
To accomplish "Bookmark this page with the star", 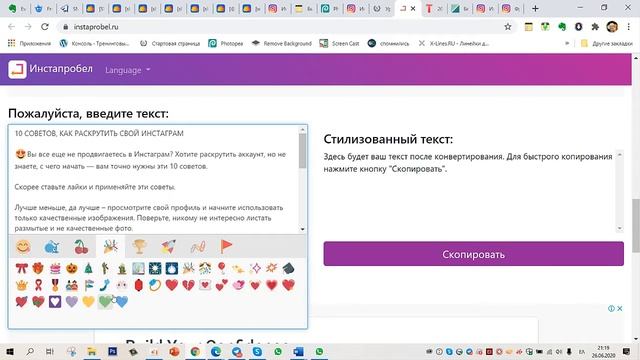I will (508, 27).
